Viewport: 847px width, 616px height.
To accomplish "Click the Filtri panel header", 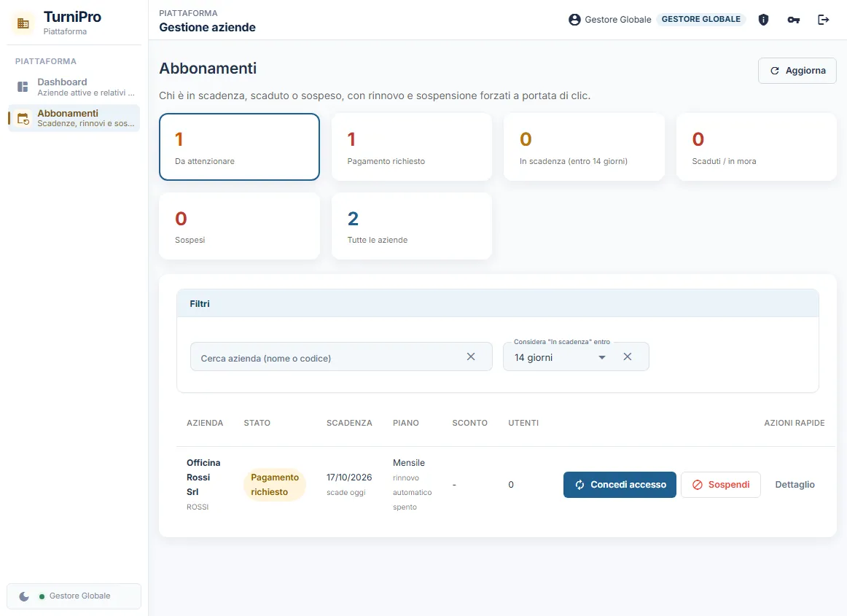I will pos(498,304).
